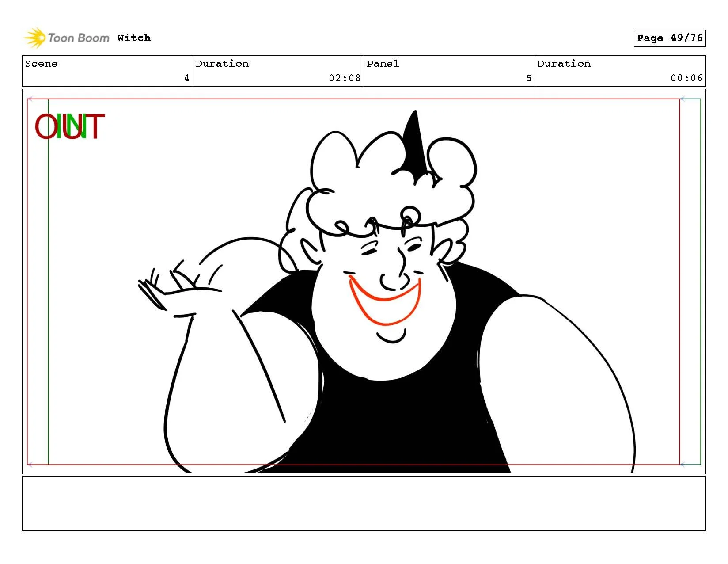
Task: Click the empty notes box below the panel
Action: click(364, 503)
